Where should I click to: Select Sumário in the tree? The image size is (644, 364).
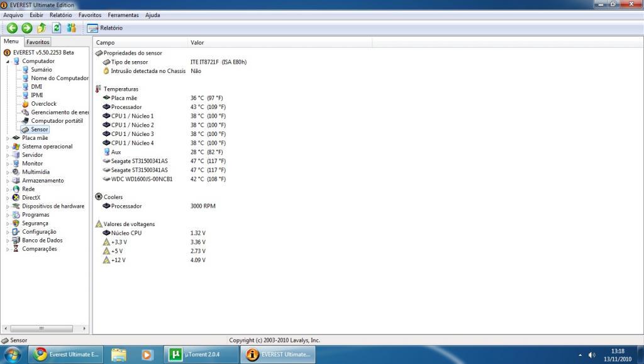click(x=42, y=69)
